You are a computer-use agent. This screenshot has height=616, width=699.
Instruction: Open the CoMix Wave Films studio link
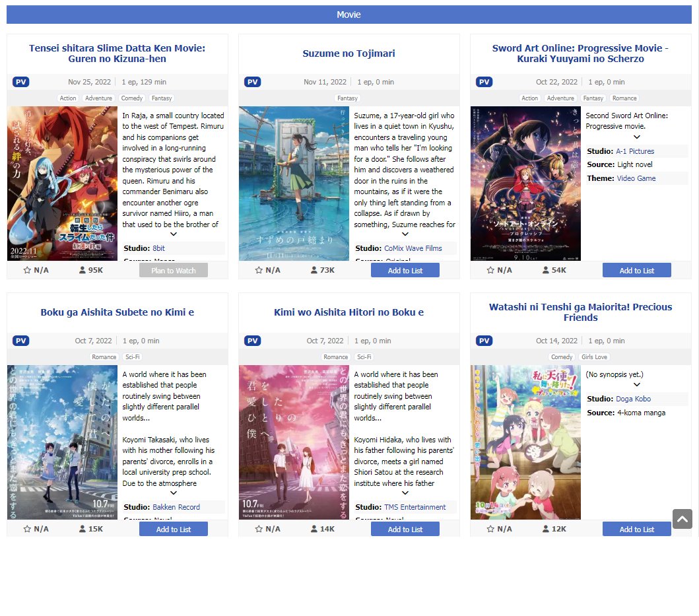(413, 248)
